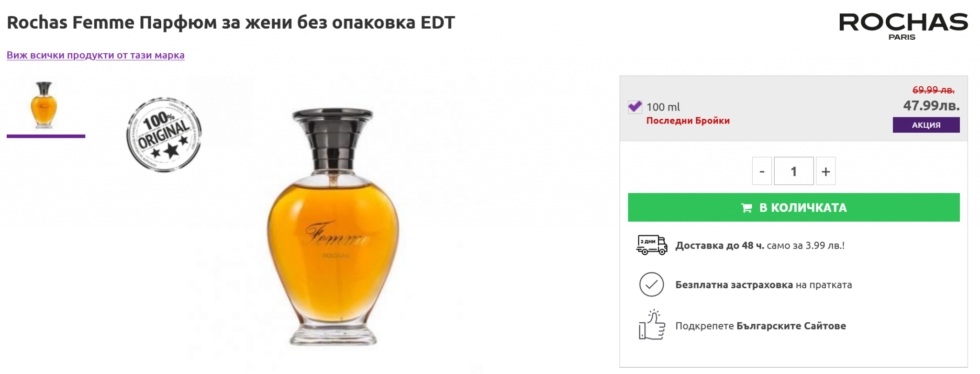Screen dimensions: 980x374
Task: Click the red "Последни Бройки" label
Action: point(688,121)
